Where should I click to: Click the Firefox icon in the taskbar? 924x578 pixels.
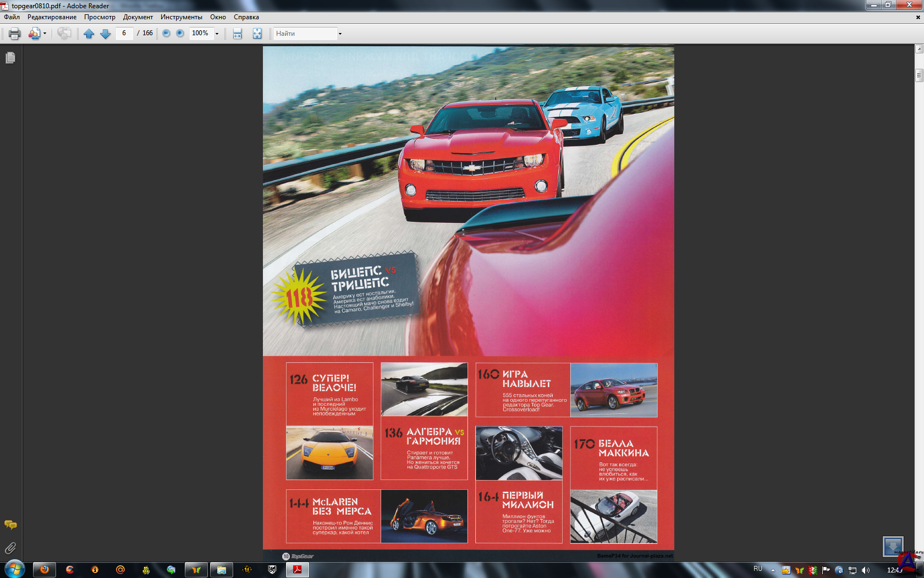coord(45,570)
